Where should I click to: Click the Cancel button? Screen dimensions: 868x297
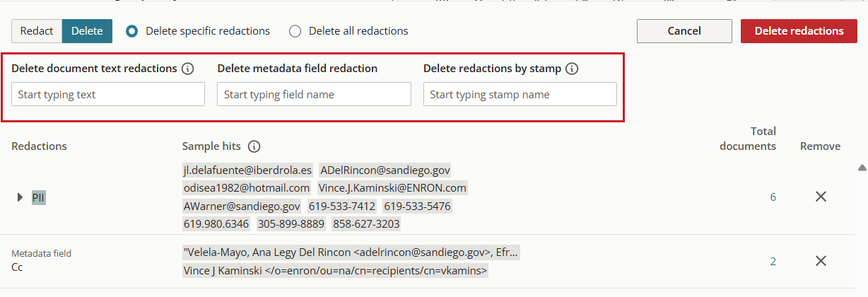[x=684, y=31]
